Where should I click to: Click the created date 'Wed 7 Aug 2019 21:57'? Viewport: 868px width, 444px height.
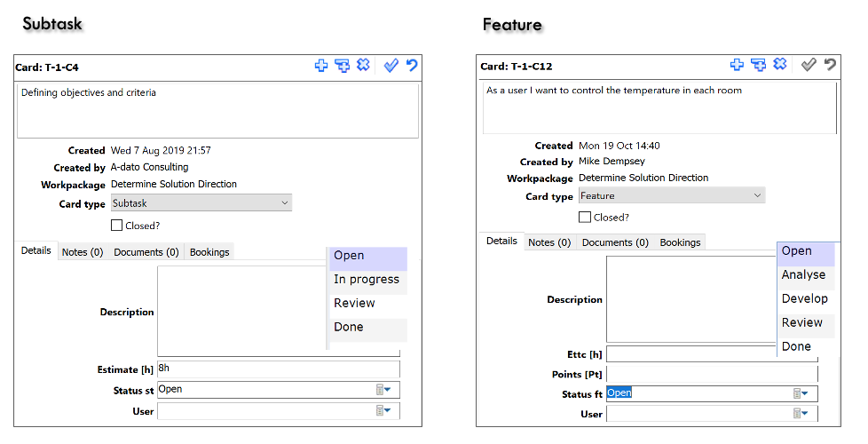(161, 151)
